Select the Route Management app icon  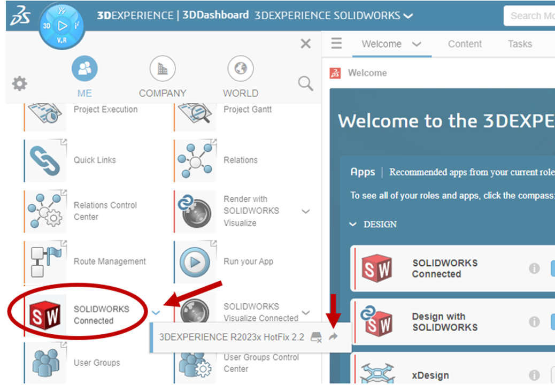[45, 262]
